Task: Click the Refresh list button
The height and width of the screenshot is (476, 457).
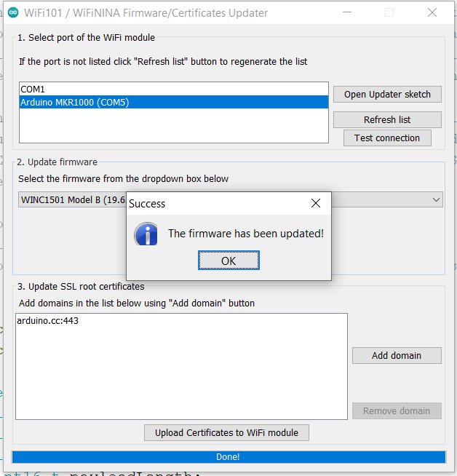Action: pyautogui.click(x=387, y=119)
